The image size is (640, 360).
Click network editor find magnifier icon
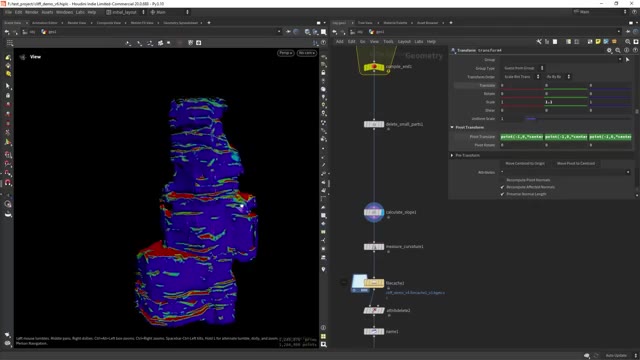tap(628, 42)
